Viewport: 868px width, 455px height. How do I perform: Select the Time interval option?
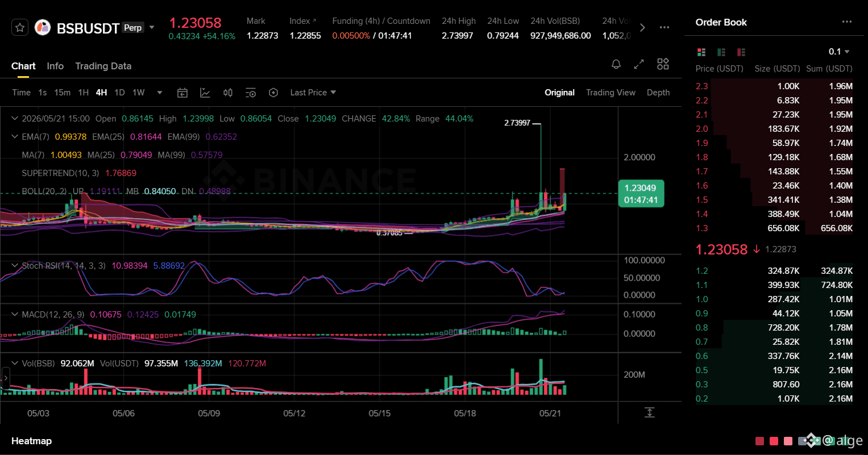(22, 93)
